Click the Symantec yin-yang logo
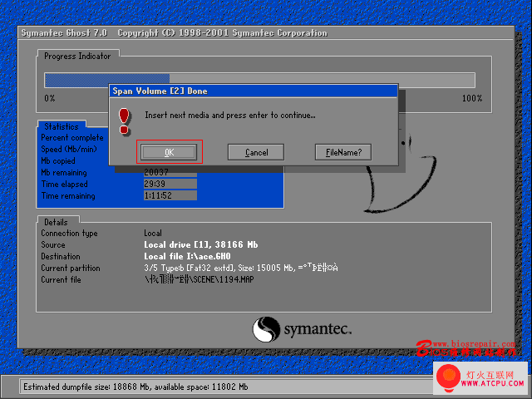The width and height of the screenshot is (532, 399). pyautogui.click(x=266, y=329)
